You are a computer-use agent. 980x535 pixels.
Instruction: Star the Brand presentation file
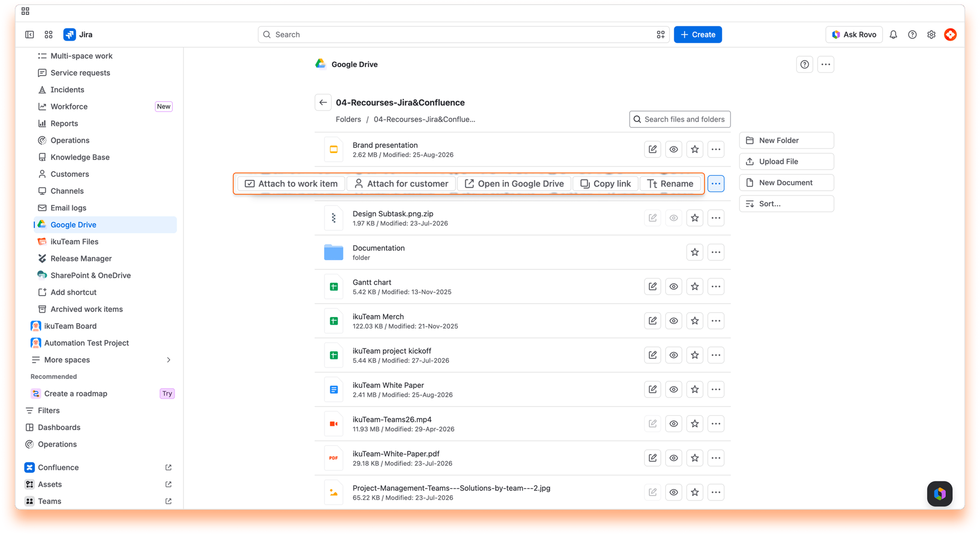(695, 149)
